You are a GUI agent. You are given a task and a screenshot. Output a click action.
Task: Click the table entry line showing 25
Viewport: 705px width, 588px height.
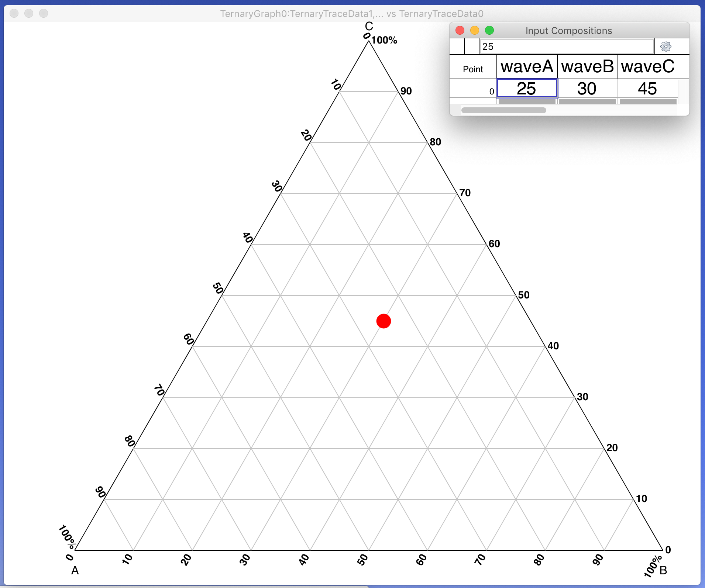coord(566,46)
